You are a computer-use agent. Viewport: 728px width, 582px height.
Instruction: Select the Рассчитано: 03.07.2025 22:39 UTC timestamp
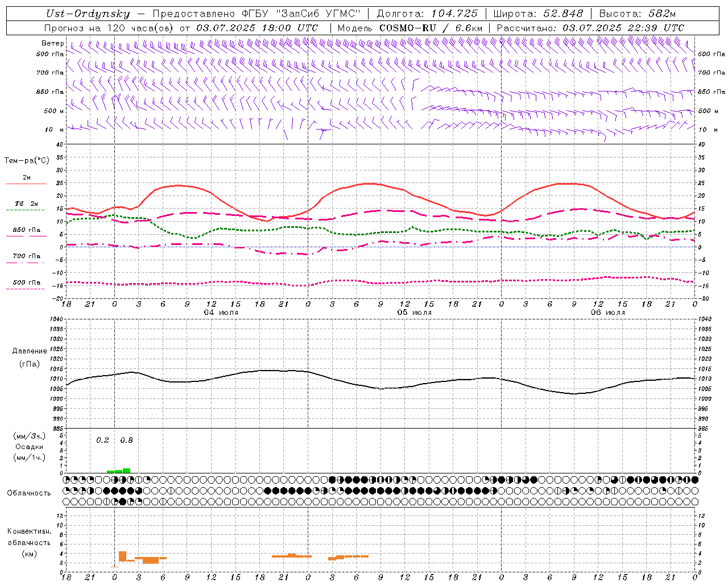[590, 28]
